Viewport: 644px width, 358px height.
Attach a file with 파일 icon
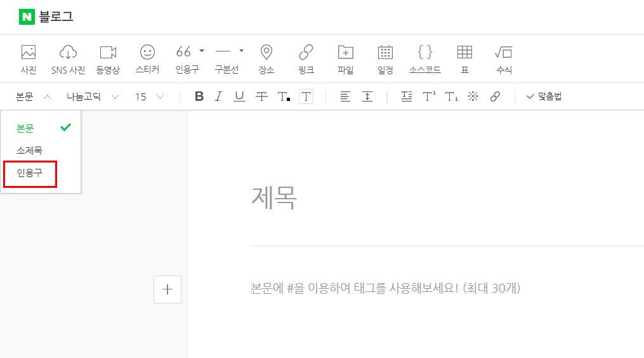(x=346, y=59)
